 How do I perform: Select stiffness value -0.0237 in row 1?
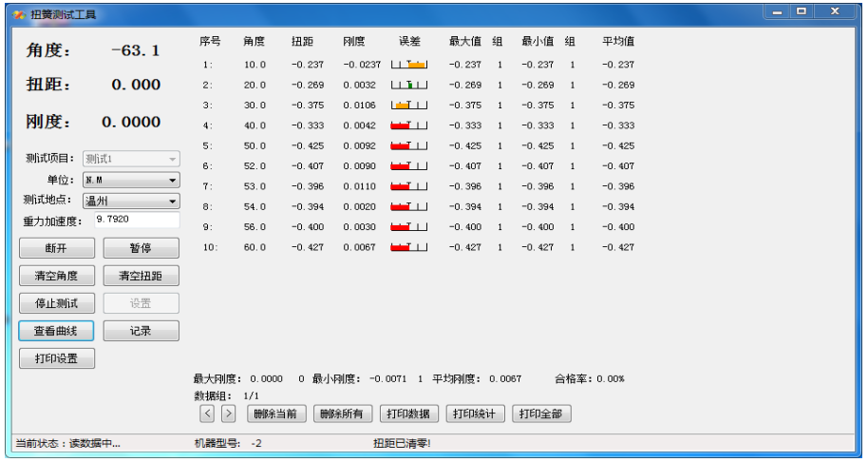(362, 65)
